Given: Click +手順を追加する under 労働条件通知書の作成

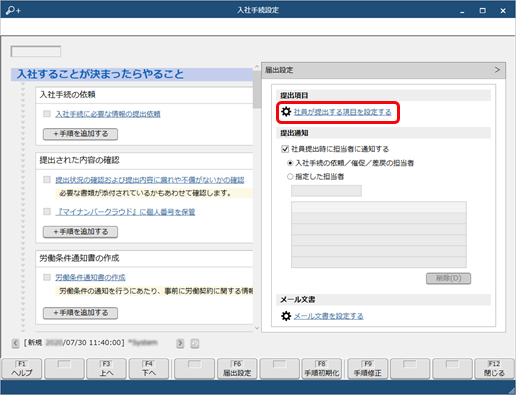Looking at the screenshot, I should [x=80, y=313].
